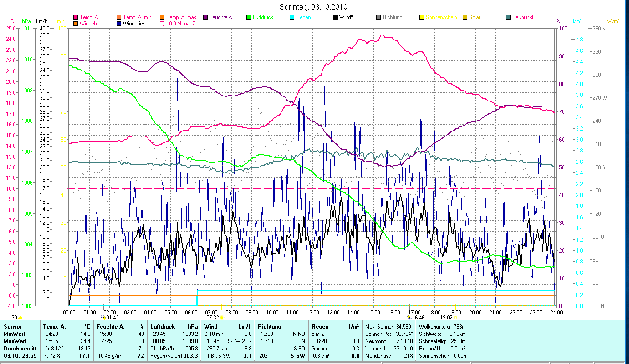Click the Temp. A. max legend label

[181, 17]
